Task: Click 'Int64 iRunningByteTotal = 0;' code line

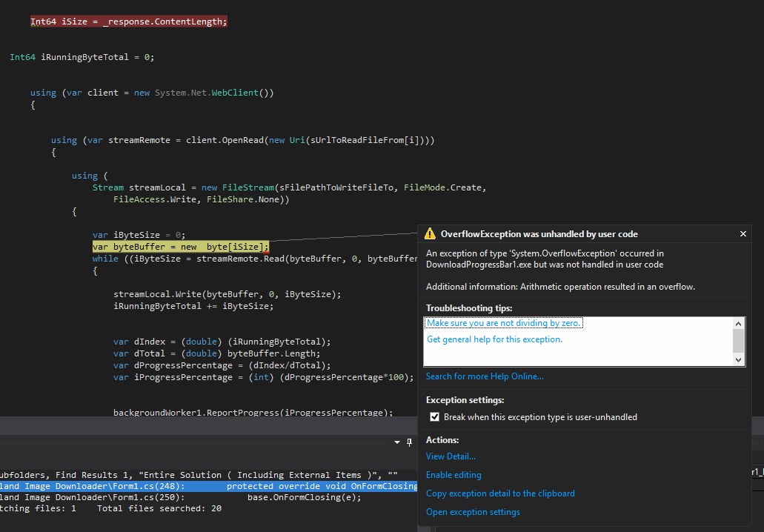Action: coord(82,57)
